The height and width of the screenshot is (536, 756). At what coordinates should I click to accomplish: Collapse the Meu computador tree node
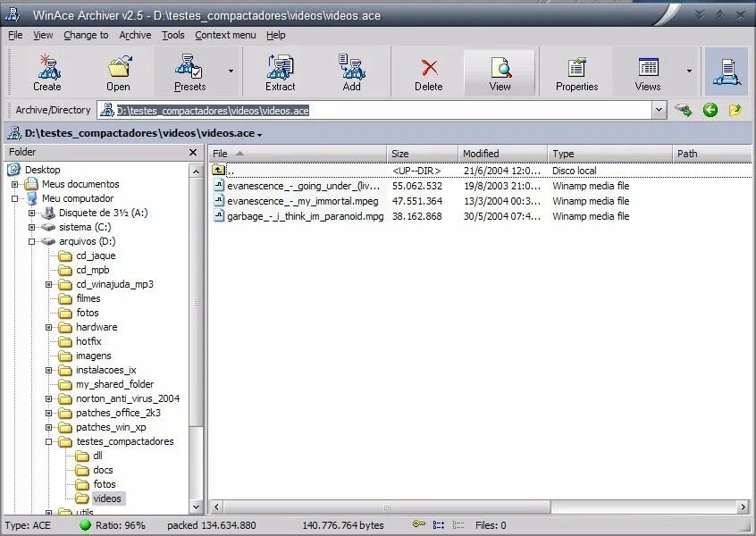tap(14, 198)
